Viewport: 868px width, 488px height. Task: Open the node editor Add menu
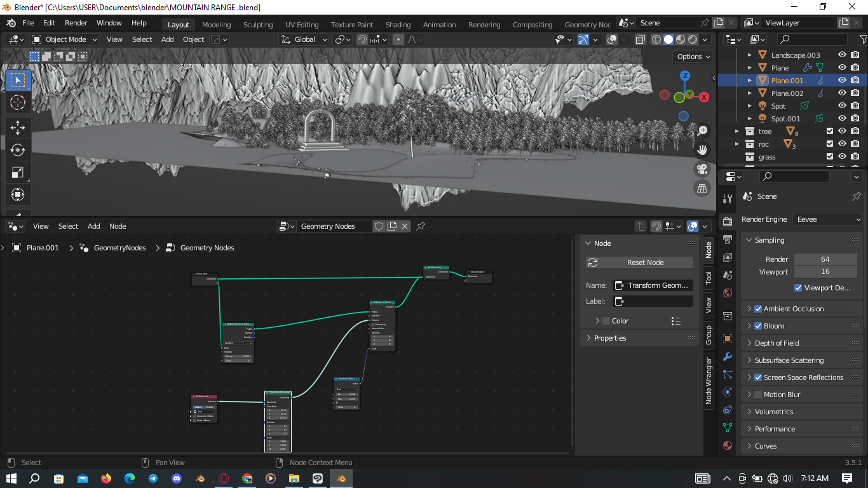[x=93, y=226]
